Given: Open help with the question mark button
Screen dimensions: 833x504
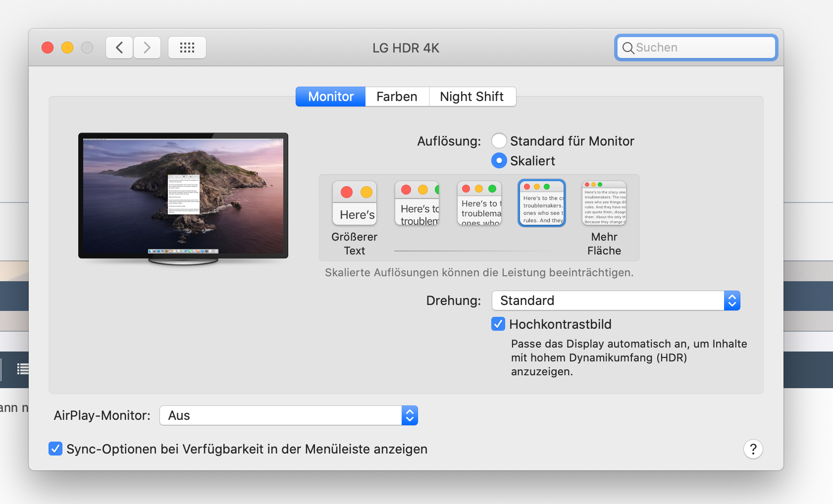Looking at the screenshot, I should pyautogui.click(x=753, y=449).
